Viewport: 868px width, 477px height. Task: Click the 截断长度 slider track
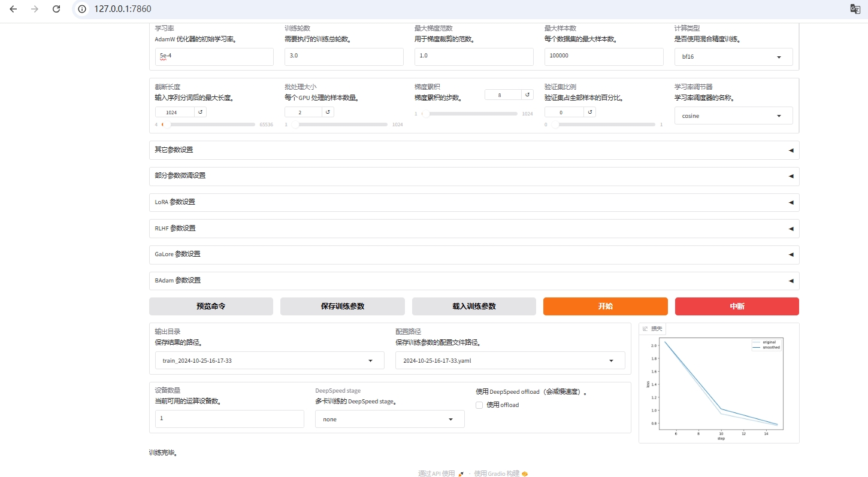click(x=210, y=124)
